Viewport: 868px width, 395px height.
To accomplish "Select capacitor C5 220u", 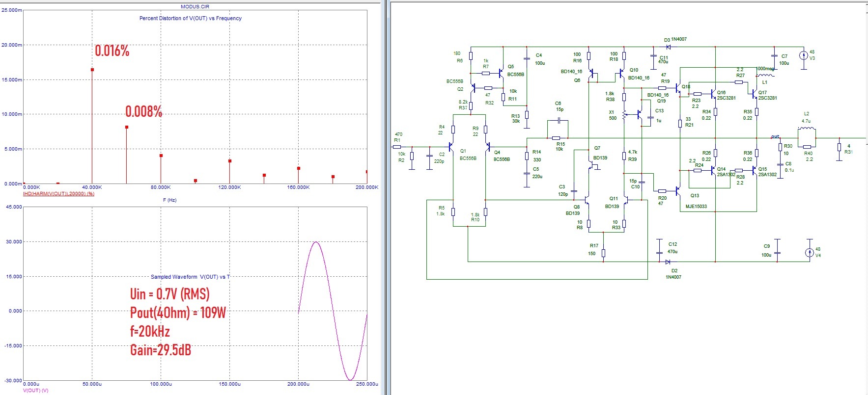I will tap(527, 172).
